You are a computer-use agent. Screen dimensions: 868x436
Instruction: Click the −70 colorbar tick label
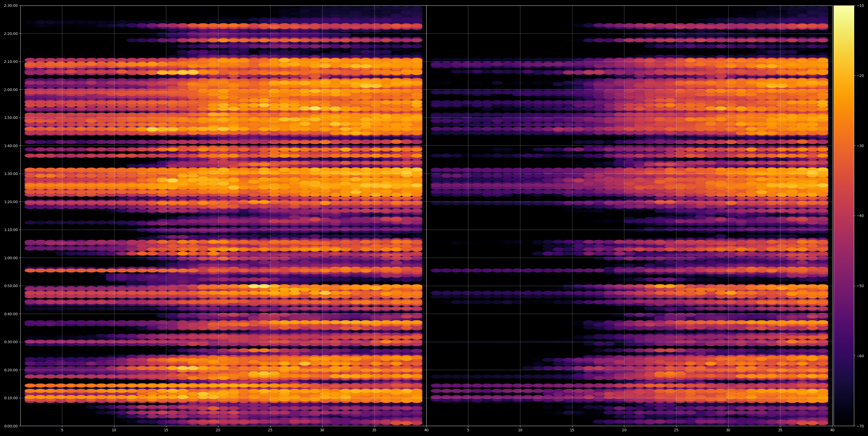[x=861, y=426]
